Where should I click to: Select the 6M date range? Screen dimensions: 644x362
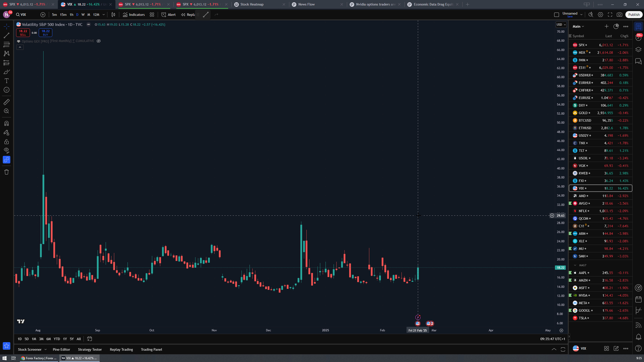[49, 339]
